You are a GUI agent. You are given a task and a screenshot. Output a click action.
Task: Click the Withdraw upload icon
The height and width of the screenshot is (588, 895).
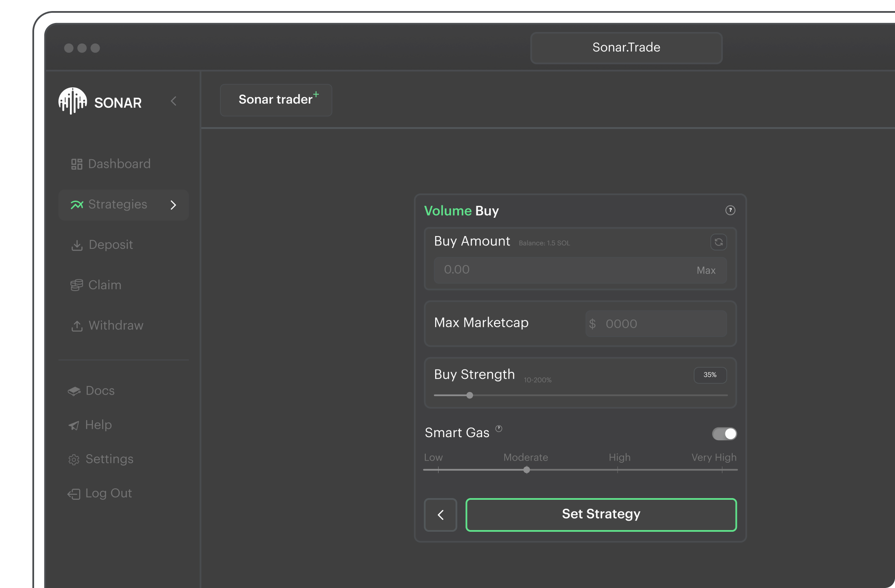pyautogui.click(x=77, y=326)
